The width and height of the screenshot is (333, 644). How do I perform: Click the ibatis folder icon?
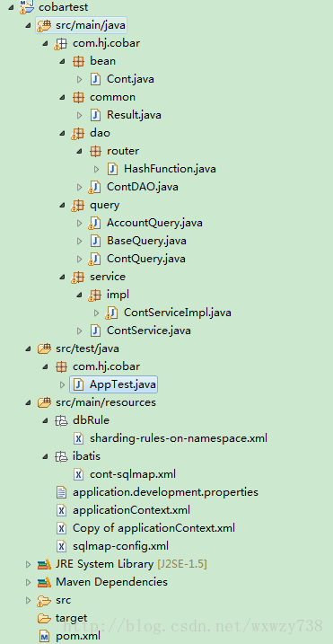click(61, 456)
